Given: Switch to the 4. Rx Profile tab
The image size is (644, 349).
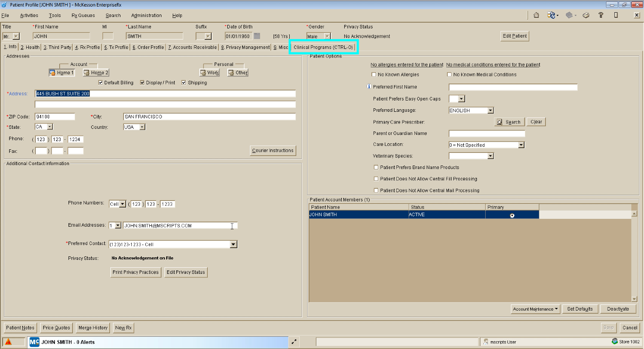Looking at the screenshot, I should point(87,47).
